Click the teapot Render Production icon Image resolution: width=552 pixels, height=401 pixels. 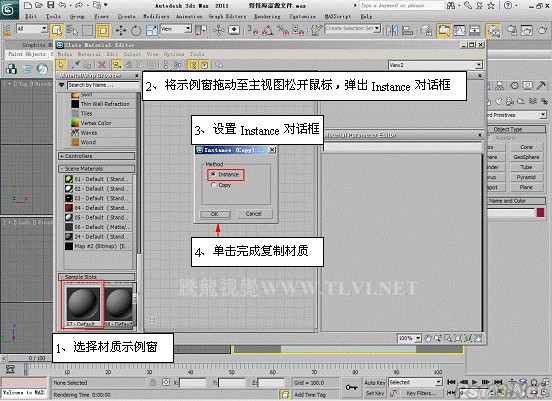point(542,31)
